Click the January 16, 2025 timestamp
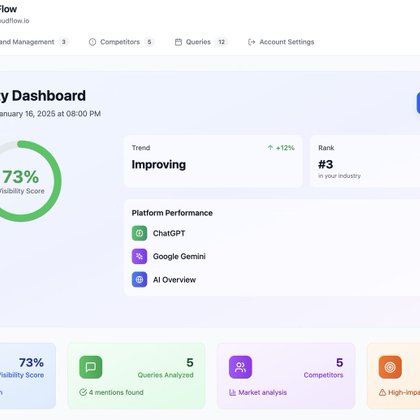The image size is (420, 420). tap(50, 114)
